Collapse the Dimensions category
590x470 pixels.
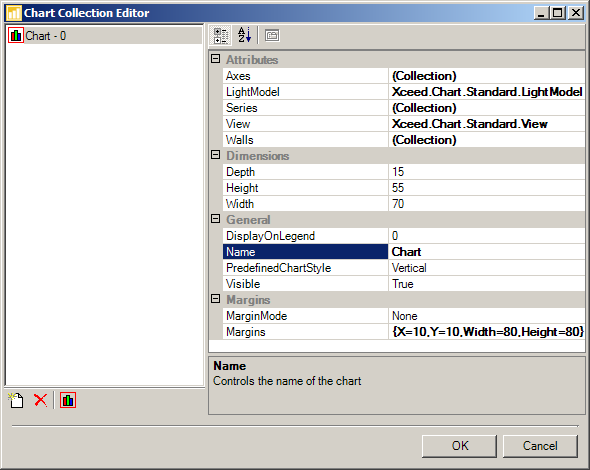click(216, 155)
